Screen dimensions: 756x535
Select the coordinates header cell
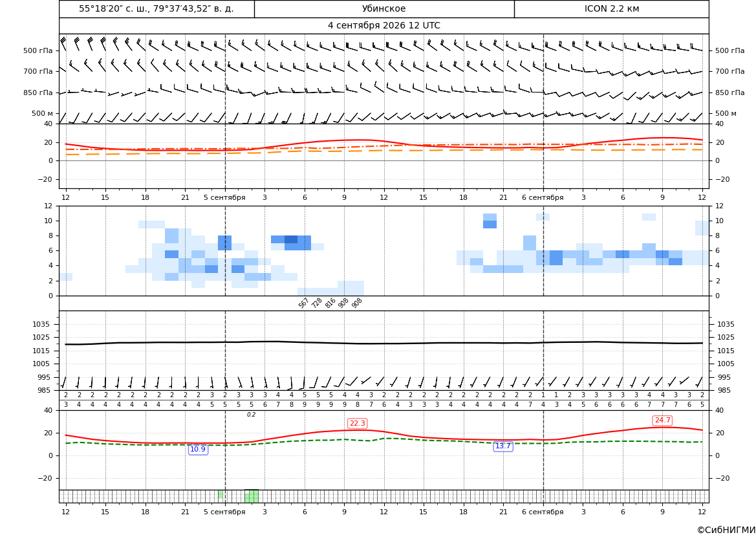(x=157, y=8)
